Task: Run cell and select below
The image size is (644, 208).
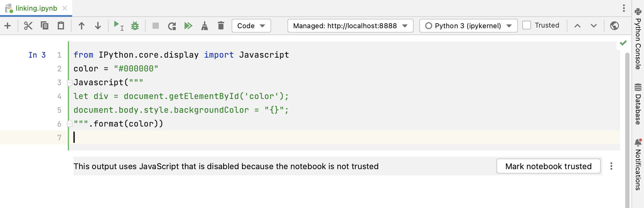Action: click(119, 26)
